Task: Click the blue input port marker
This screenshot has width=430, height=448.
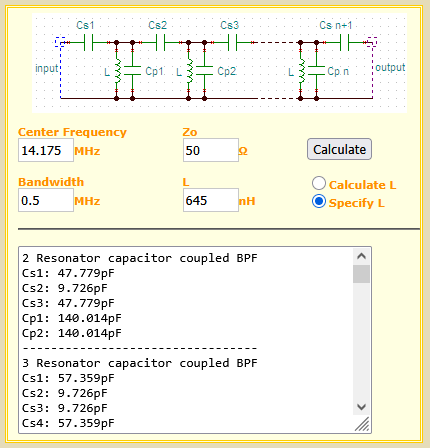Action: 60,42
